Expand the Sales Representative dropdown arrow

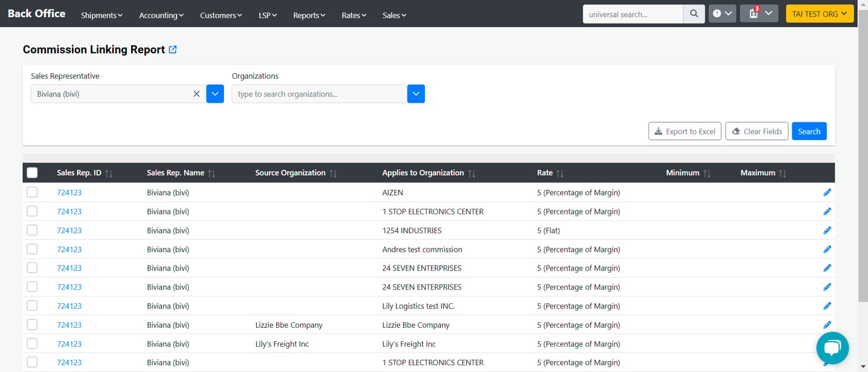[215, 94]
